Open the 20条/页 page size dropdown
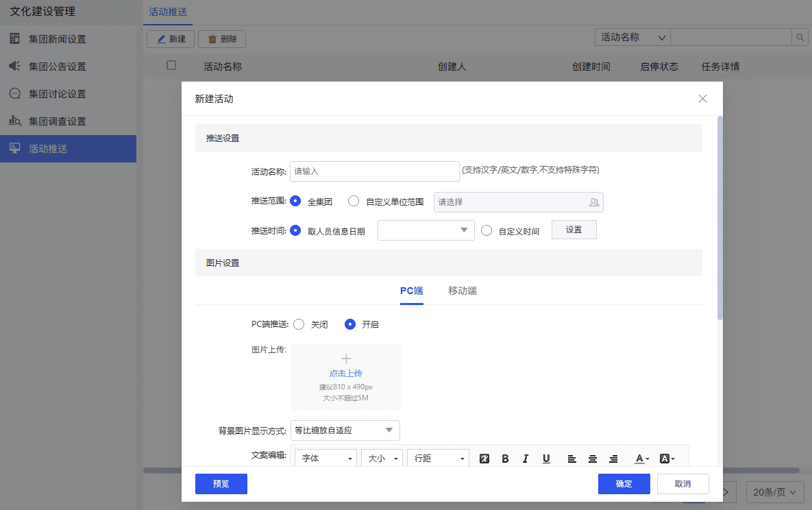Viewport: 812px width, 510px height. (x=775, y=492)
